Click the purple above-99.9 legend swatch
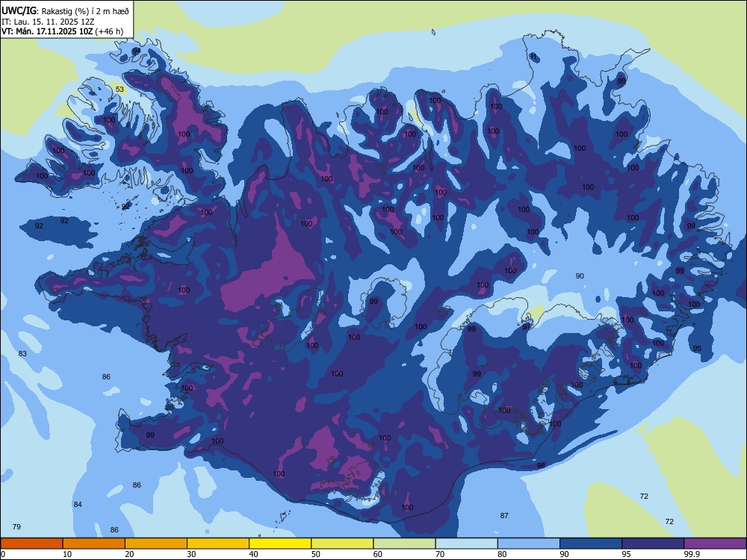The image size is (747, 560). pos(715,544)
